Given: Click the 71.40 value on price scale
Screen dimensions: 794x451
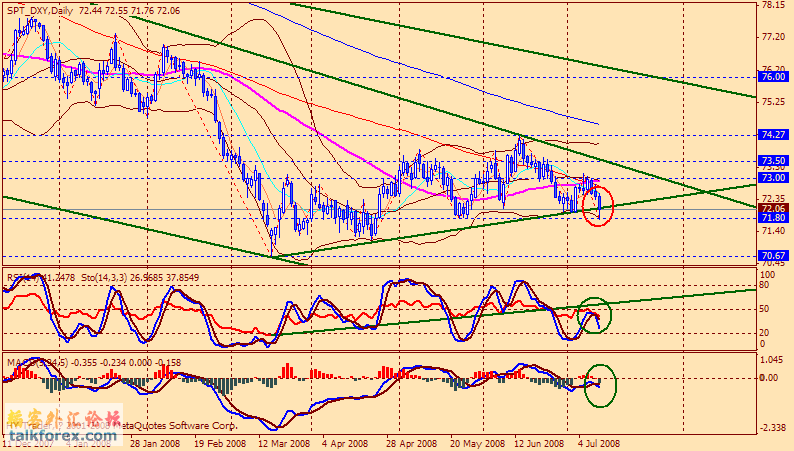Looking at the screenshot, I should click(773, 231).
